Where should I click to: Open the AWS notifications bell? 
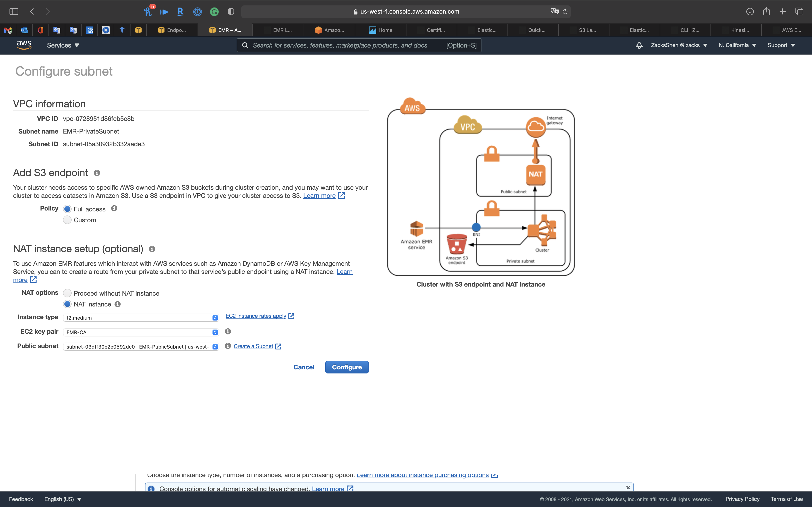639,45
